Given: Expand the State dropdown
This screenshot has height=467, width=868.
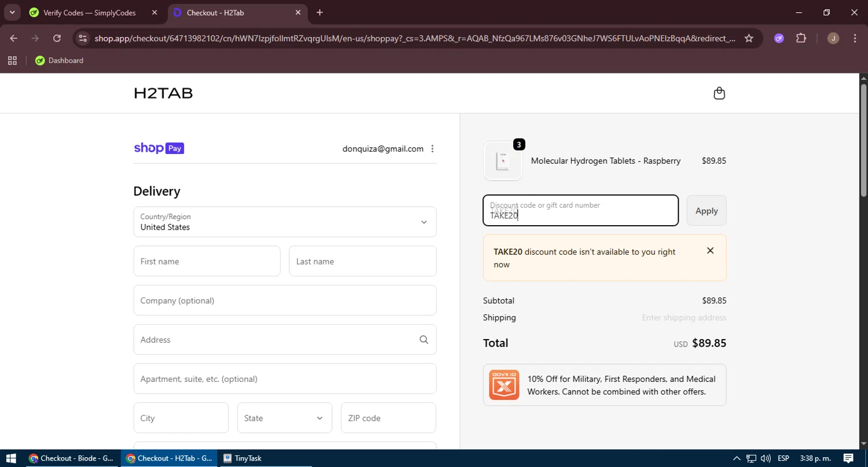Looking at the screenshot, I should (x=285, y=418).
